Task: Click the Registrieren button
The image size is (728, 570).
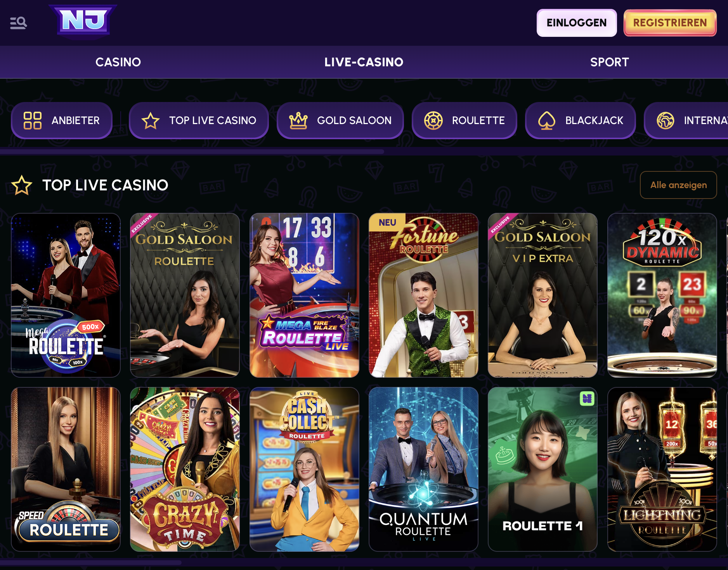Action: point(670,23)
